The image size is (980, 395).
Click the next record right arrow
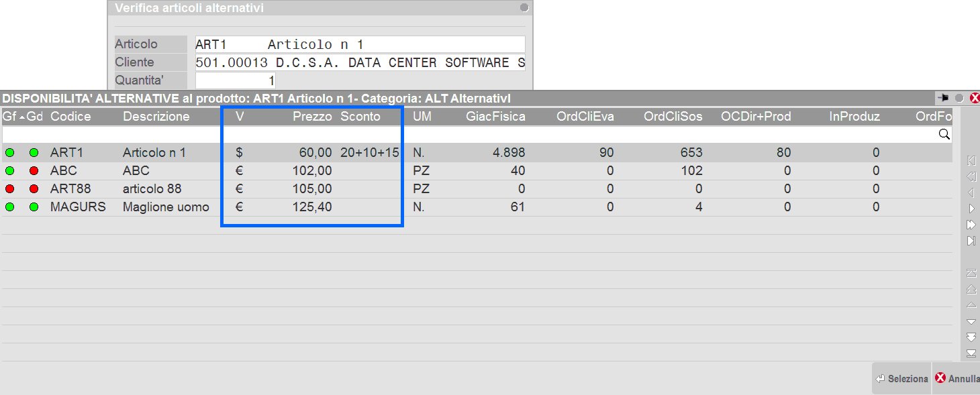pos(971,209)
